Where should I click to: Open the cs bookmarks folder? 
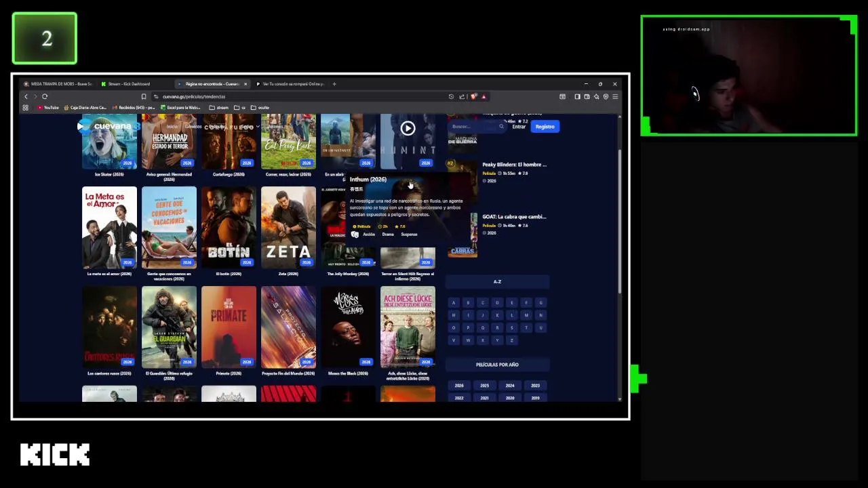pyautogui.click(x=240, y=108)
